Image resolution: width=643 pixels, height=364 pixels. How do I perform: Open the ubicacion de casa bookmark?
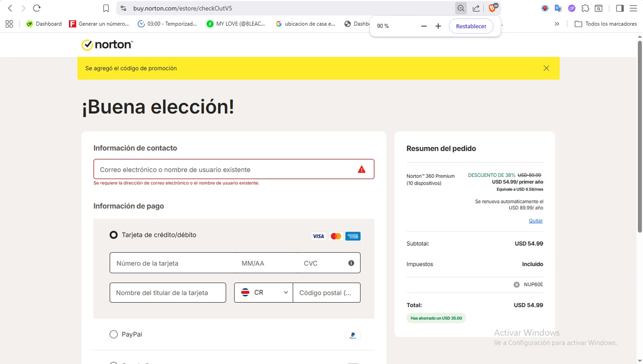pos(305,24)
